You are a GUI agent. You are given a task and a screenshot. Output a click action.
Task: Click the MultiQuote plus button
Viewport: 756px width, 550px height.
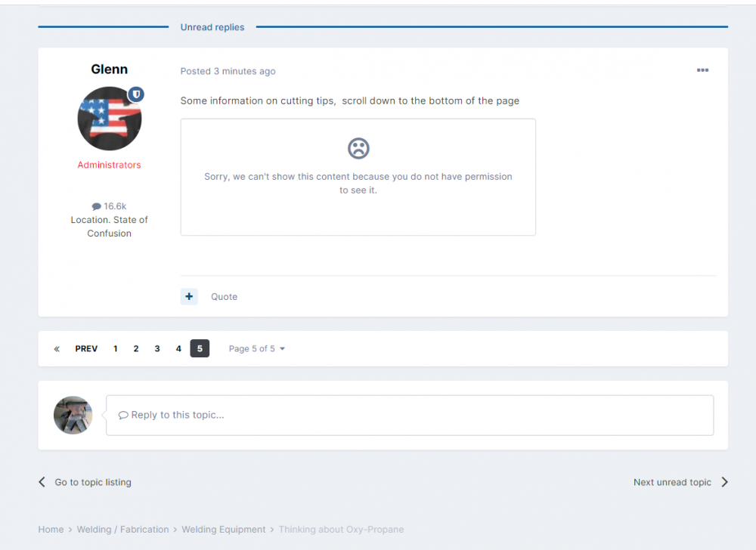[x=189, y=297]
